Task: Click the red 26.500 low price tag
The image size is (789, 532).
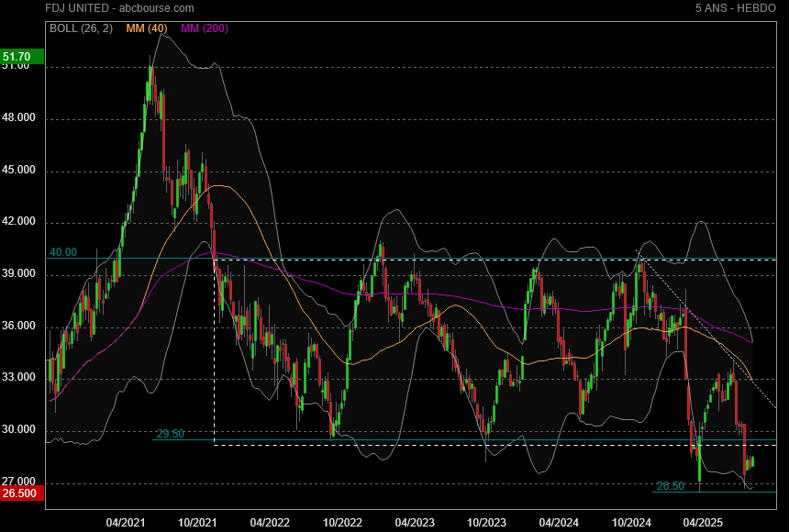Action: pyautogui.click(x=22, y=493)
